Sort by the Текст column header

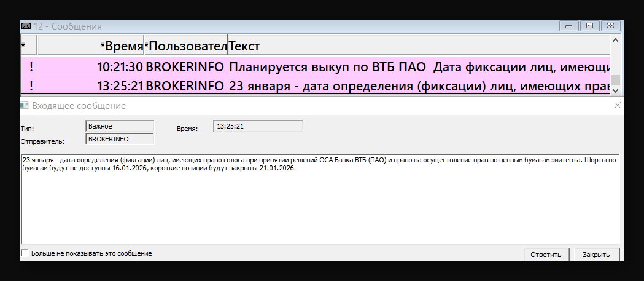click(x=419, y=46)
